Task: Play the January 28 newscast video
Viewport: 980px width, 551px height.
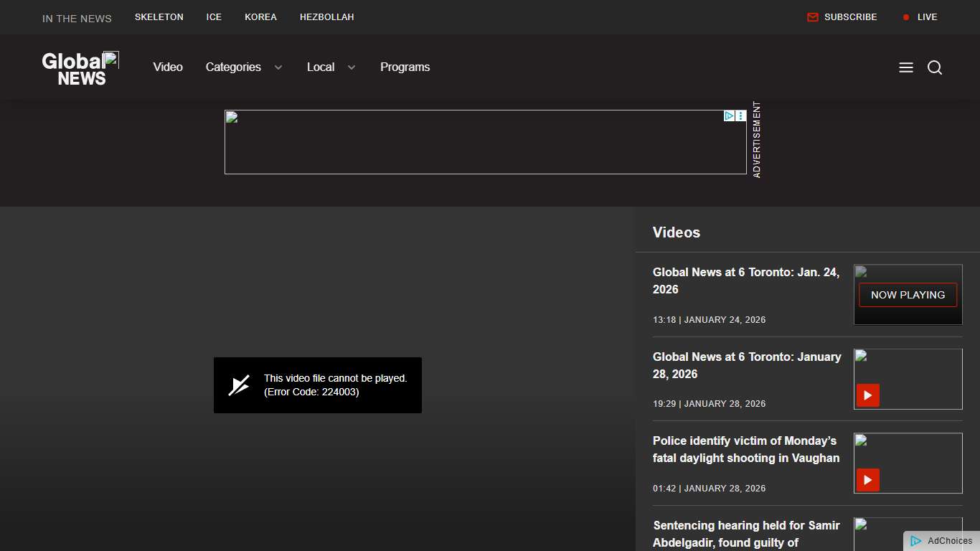Action: (868, 395)
